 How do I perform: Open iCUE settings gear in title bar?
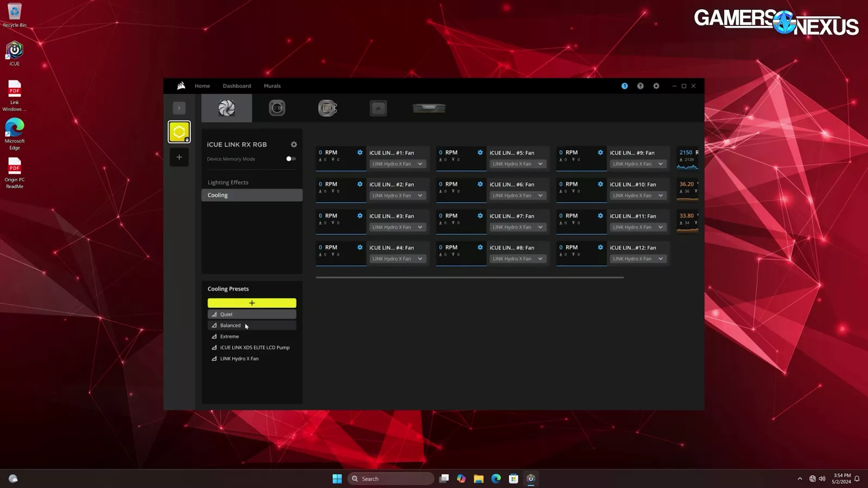(656, 86)
